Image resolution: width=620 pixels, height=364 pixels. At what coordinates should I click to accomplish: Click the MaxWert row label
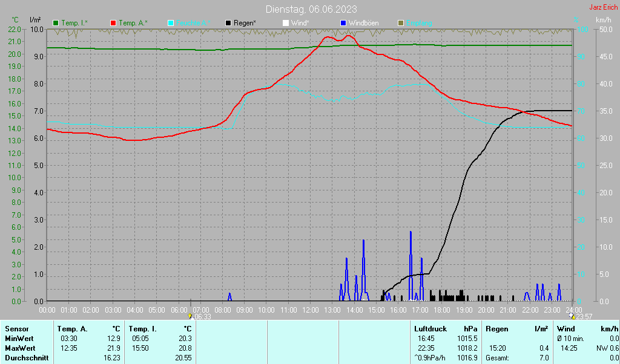(x=19, y=348)
